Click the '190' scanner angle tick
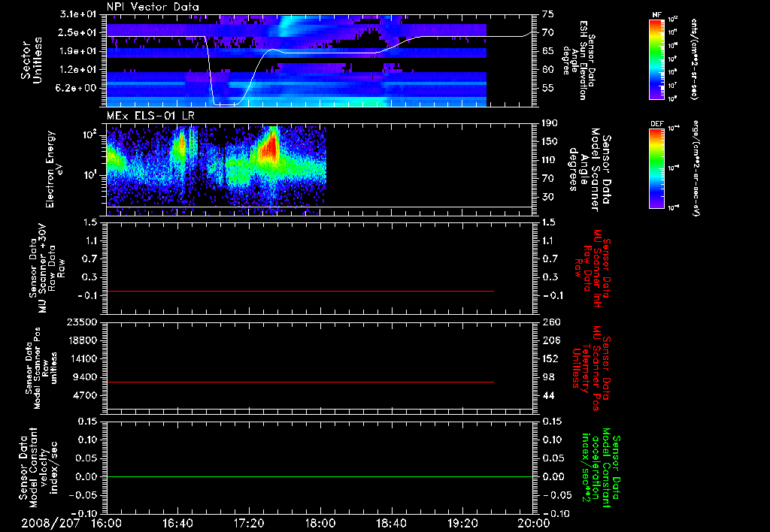The image size is (770, 532). (x=550, y=123)
